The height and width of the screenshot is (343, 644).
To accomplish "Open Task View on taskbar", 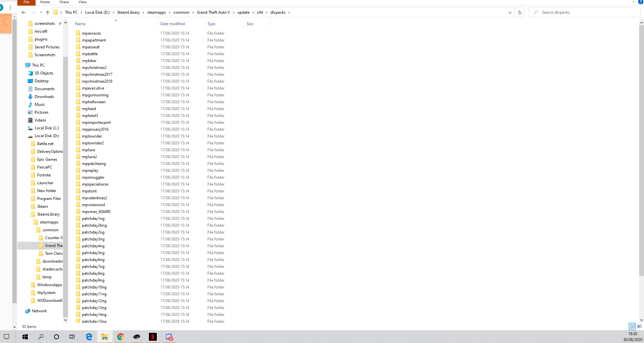I will 72,337.
